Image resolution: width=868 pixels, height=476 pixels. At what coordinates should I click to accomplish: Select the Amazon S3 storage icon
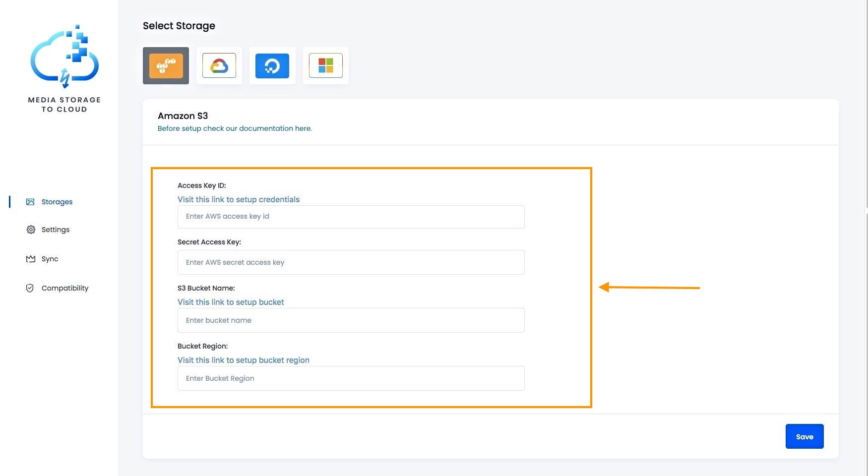click(166, 65)
